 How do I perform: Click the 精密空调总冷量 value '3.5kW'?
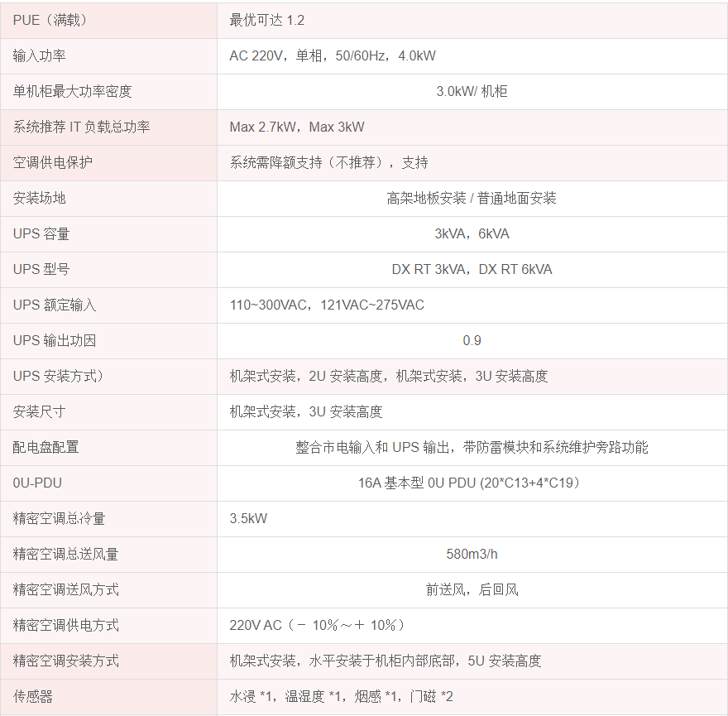[x=248, y=518]
